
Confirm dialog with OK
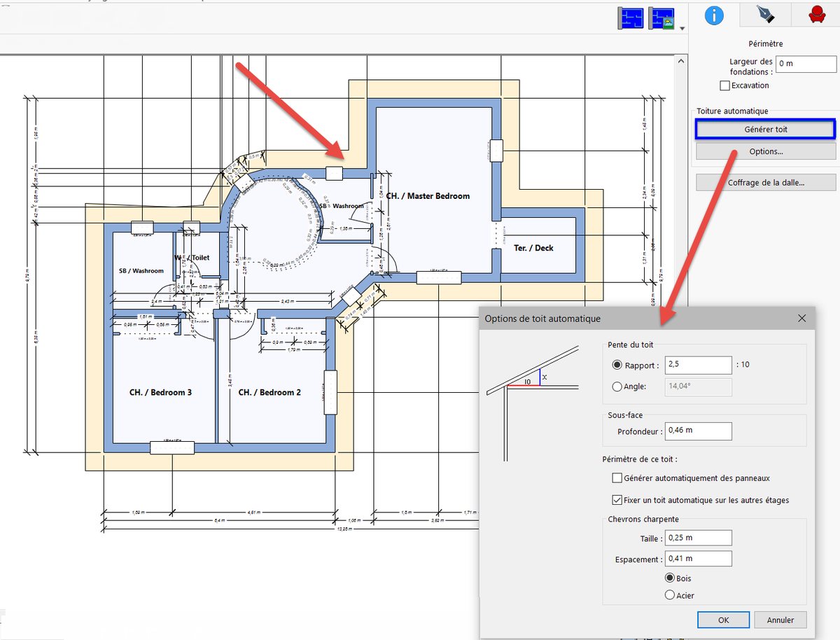(x=724, y=620)
